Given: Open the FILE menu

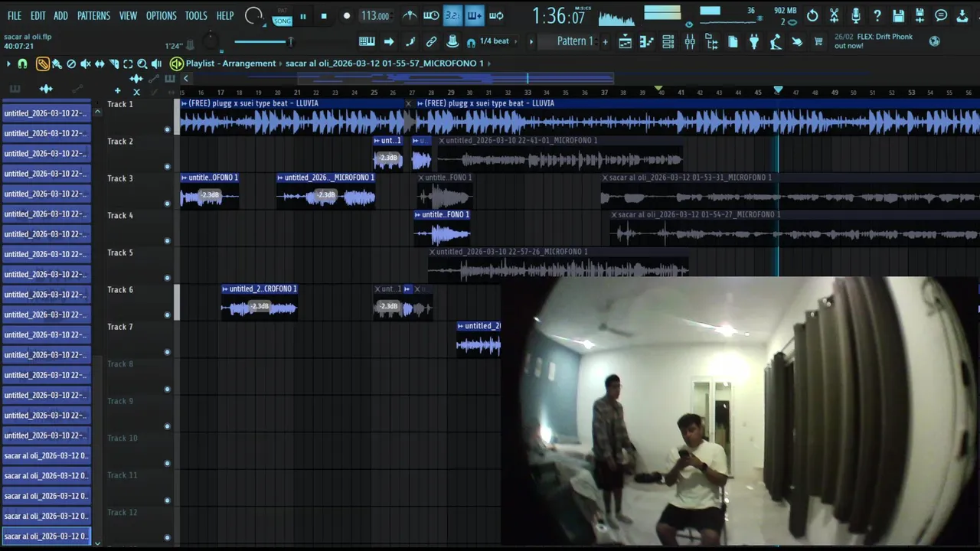Looking at the screenshot, I should pyautogui.click(x=15, y=15).
